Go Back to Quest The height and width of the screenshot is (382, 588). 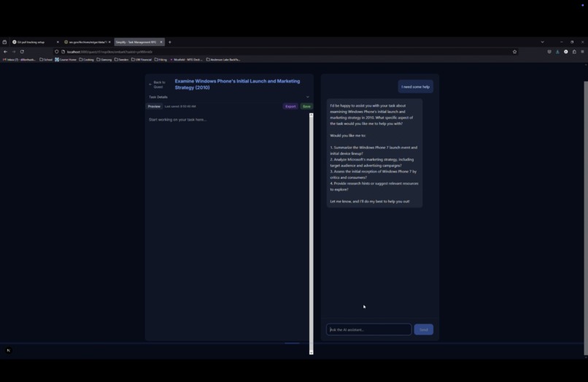[157, 85]
